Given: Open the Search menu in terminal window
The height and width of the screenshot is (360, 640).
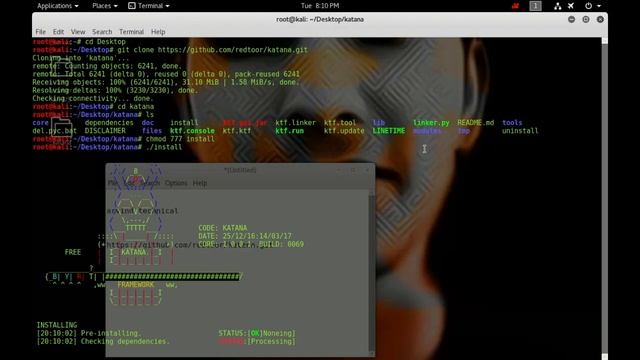Looking at the screenshot, I should tap(102, 32).
